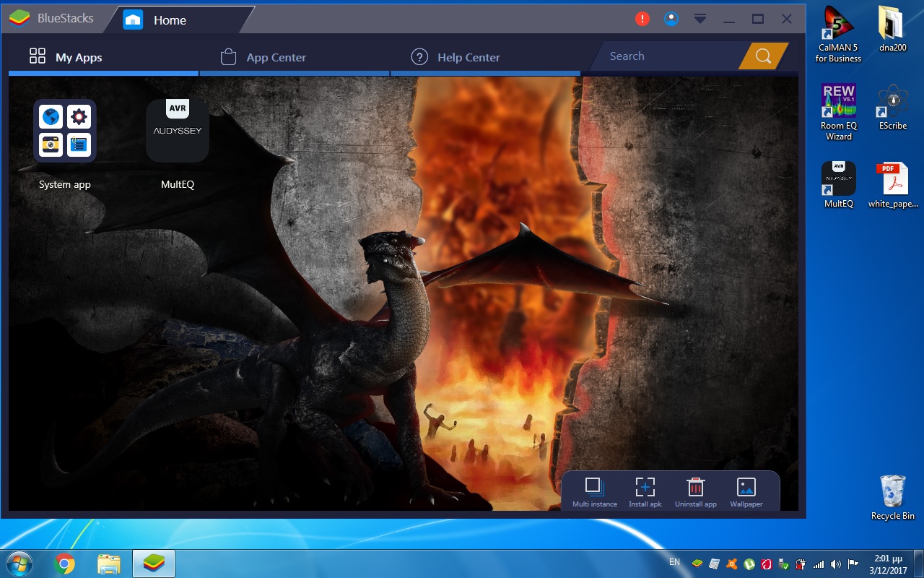
Task: Open the volume speaker tray icon
Action: (x=835, y=564)
